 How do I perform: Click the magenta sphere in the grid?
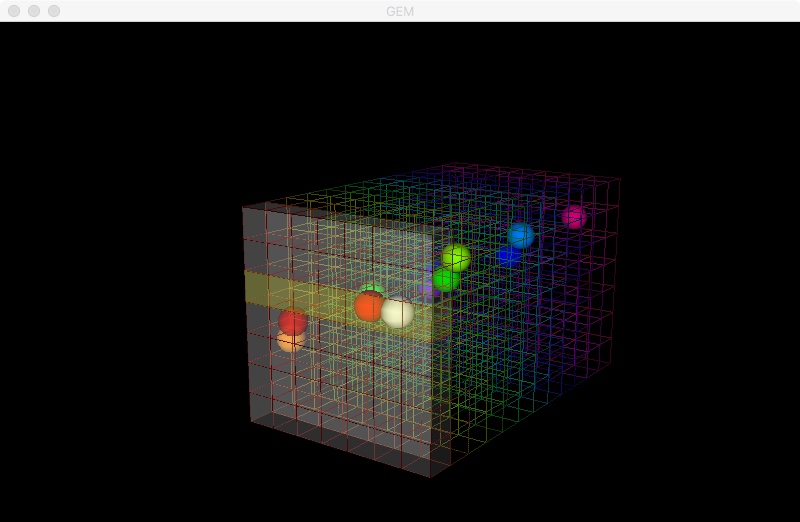click(x=574, y=217)
